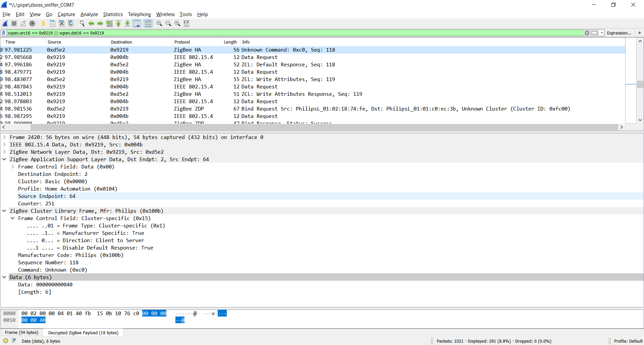This screenshot has width=644, height=345.
Task: Expand IEEE 802.15.4 Data section
Action: click(x=4, y=145)
